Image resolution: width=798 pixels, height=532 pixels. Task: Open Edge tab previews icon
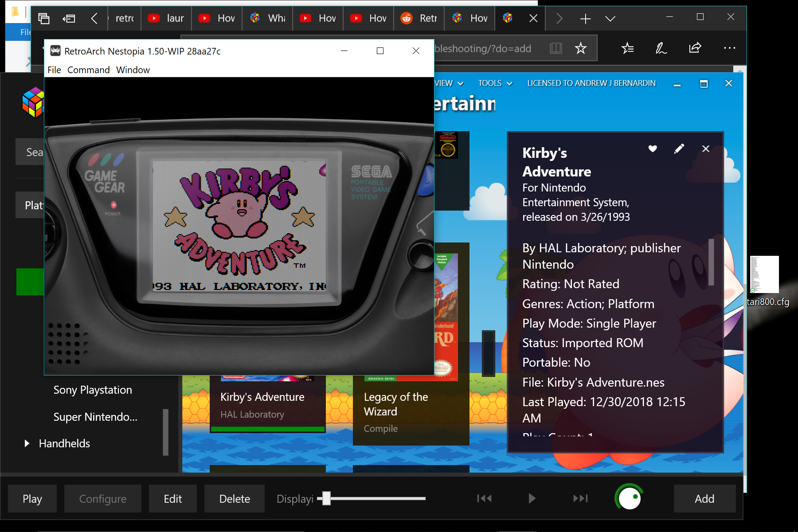(x=43, y=18)
